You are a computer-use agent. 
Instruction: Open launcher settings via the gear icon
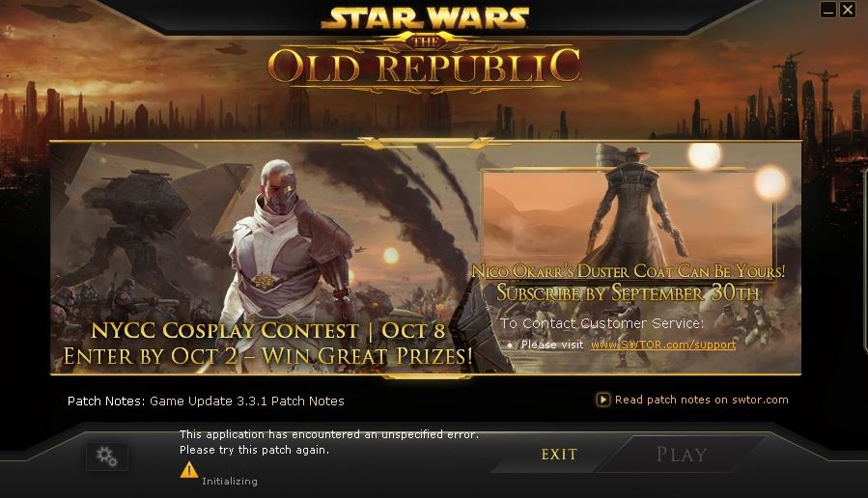[x=107, y=456]
